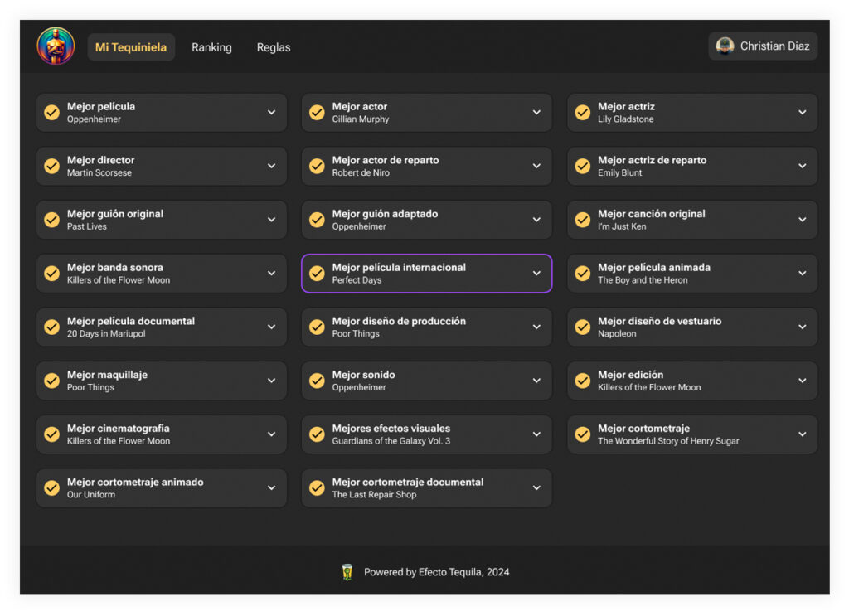Expand the Mejor película internacional chevron
This screenshot has height=616, width=849.
pyautogui.click(x=536, y=274)
